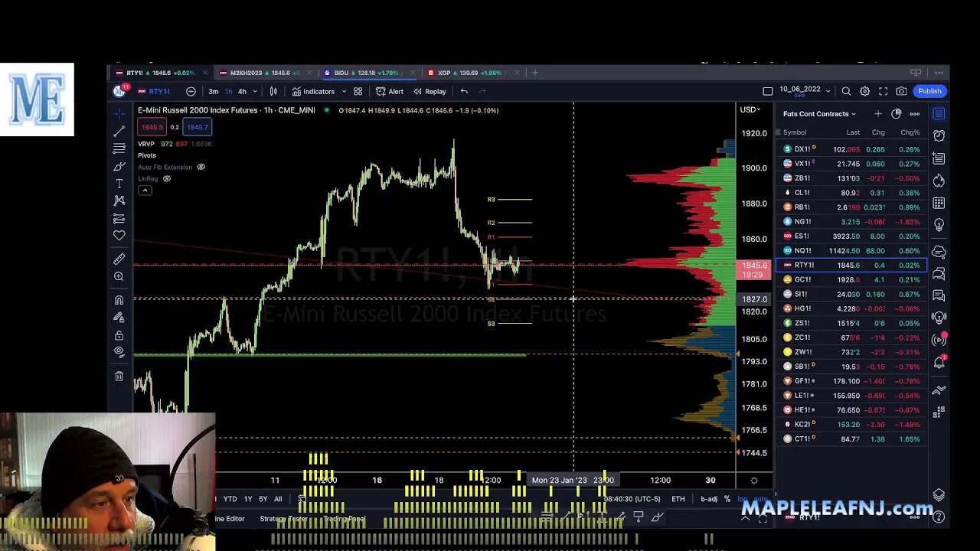Image resolution: width=980 pixels, height=551 pixels.
Task: Select the brush drawing tool
Action: click(x=119, y=166)
